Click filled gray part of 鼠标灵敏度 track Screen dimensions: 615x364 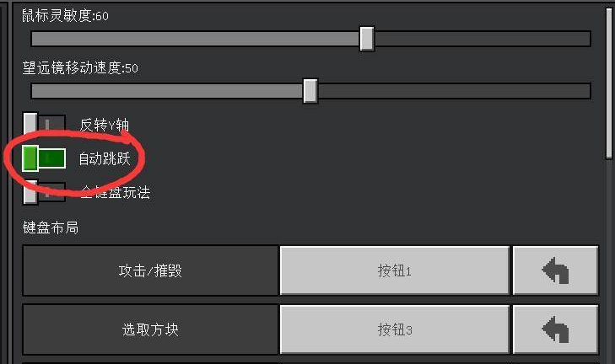[196, 39]
